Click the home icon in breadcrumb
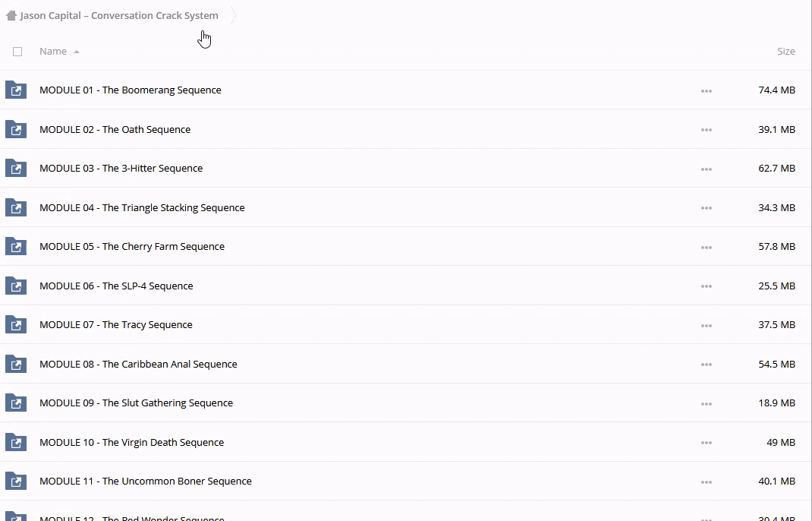The width and height of the screenshot is (812, 521). coord(11,15)
